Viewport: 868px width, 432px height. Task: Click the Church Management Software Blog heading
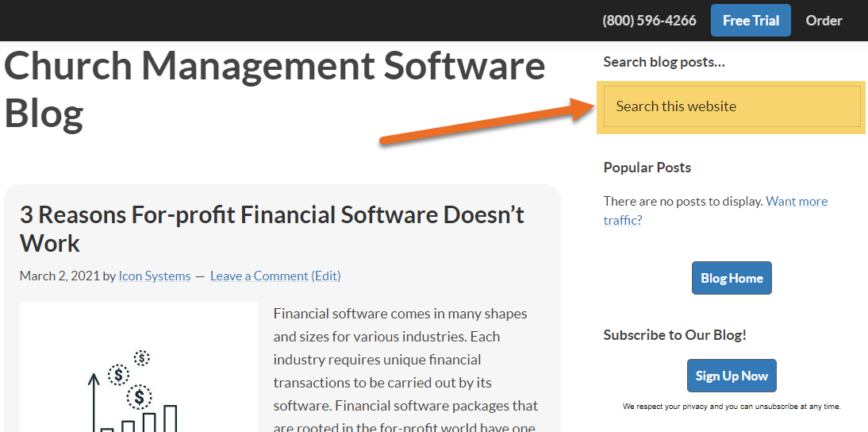pos(275,89)
